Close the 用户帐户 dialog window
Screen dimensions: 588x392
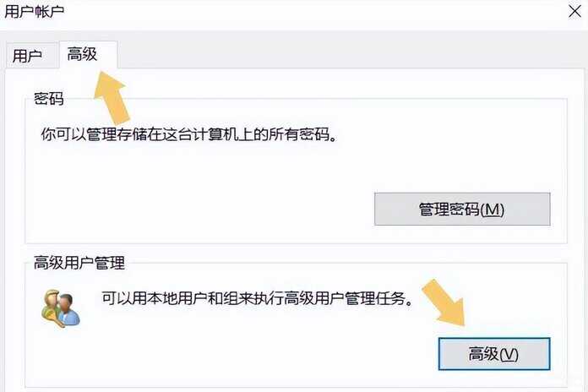pyautogui.click(x=574, y=12)
